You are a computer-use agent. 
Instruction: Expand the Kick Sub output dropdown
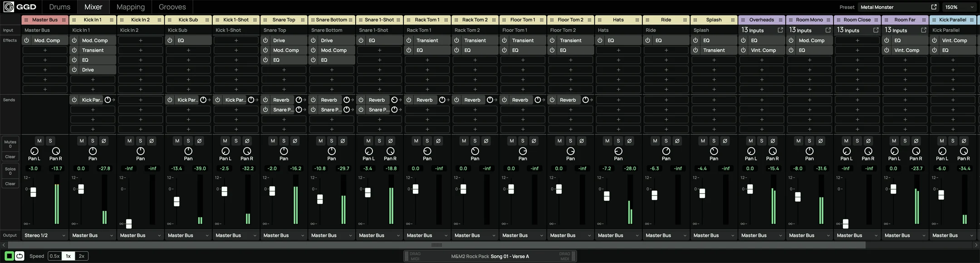[x=188, y=235]
